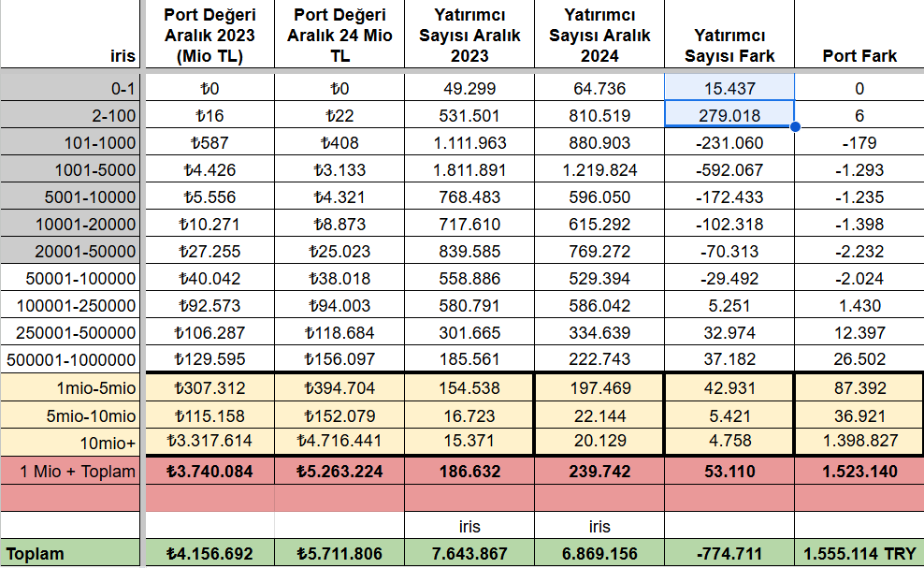Viewport: 924px width, 568px height.
Task: Click the '101-1000' row label
Action: [70, 142]
